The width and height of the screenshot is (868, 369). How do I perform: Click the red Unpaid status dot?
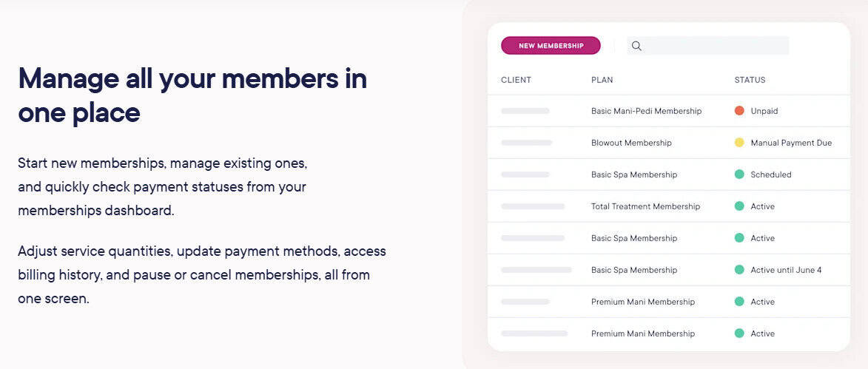point(739,111)
